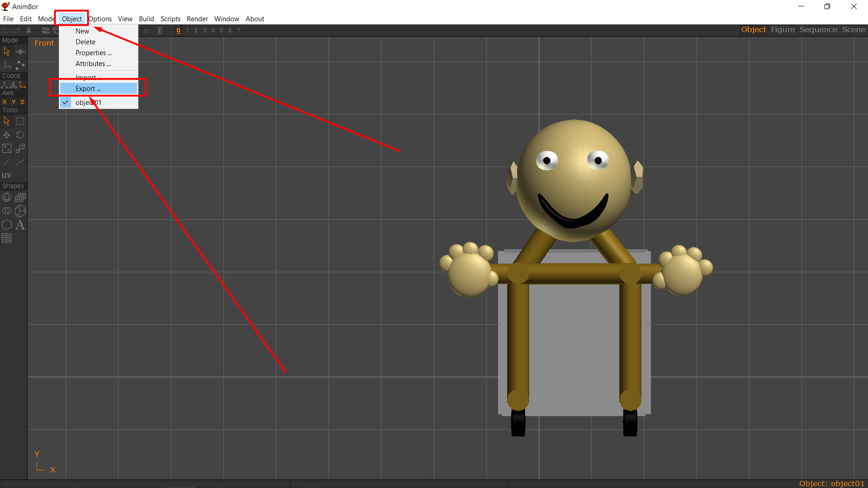Image resolution: width=868 pixels, height=488 pixels.
Task: Click the Front viewport label
Action: 44,43
